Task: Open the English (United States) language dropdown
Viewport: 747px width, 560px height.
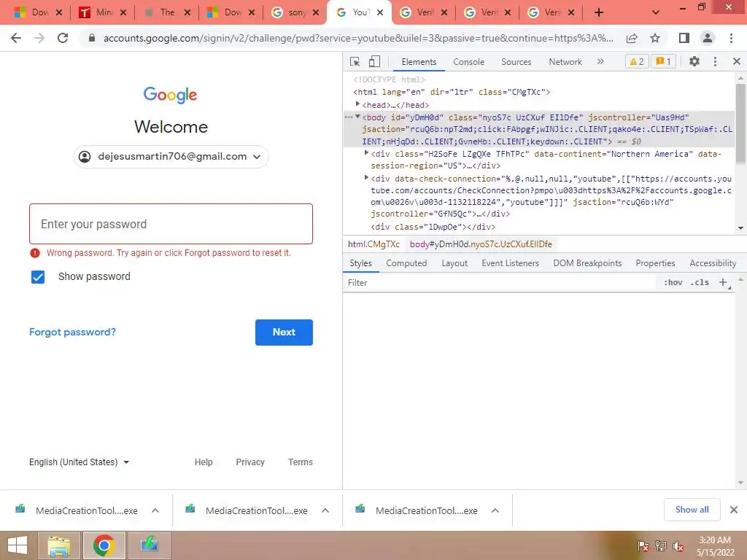Action: point(79,462)
